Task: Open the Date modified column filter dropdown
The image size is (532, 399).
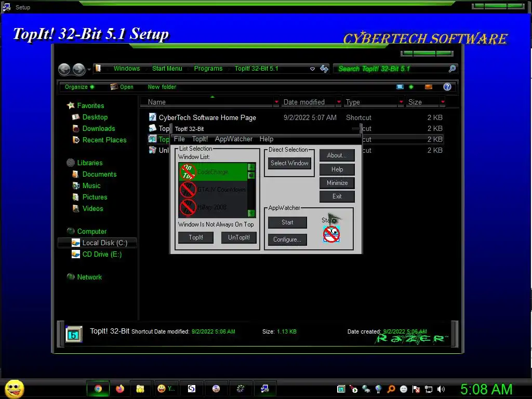Action: 339,102
